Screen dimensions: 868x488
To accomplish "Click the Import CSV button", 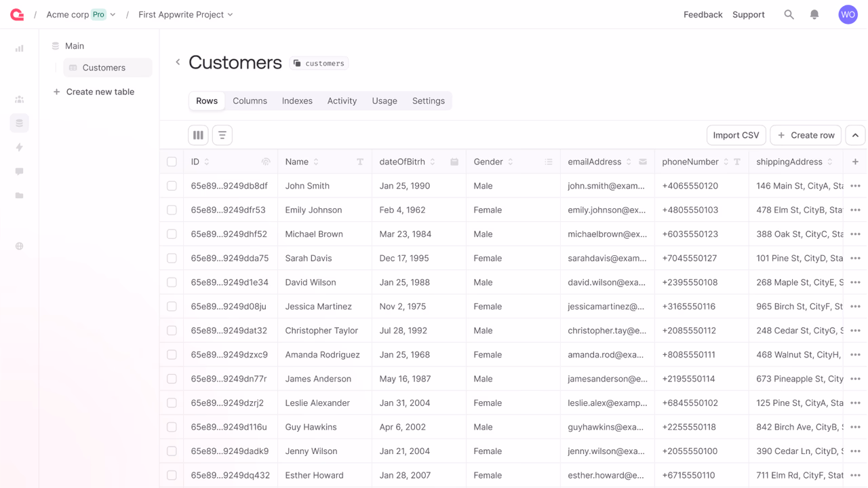I will [x=736, y=135].
